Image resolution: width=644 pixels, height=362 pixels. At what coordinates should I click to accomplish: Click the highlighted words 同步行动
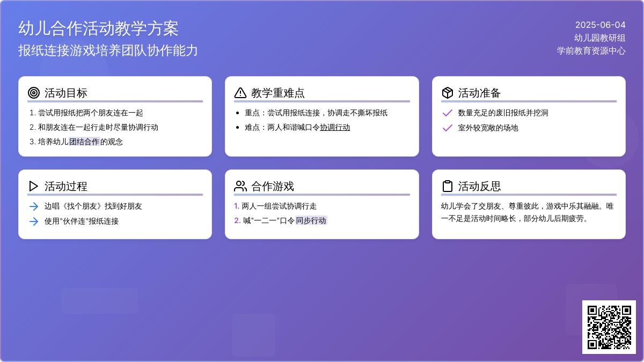(311, 221)
